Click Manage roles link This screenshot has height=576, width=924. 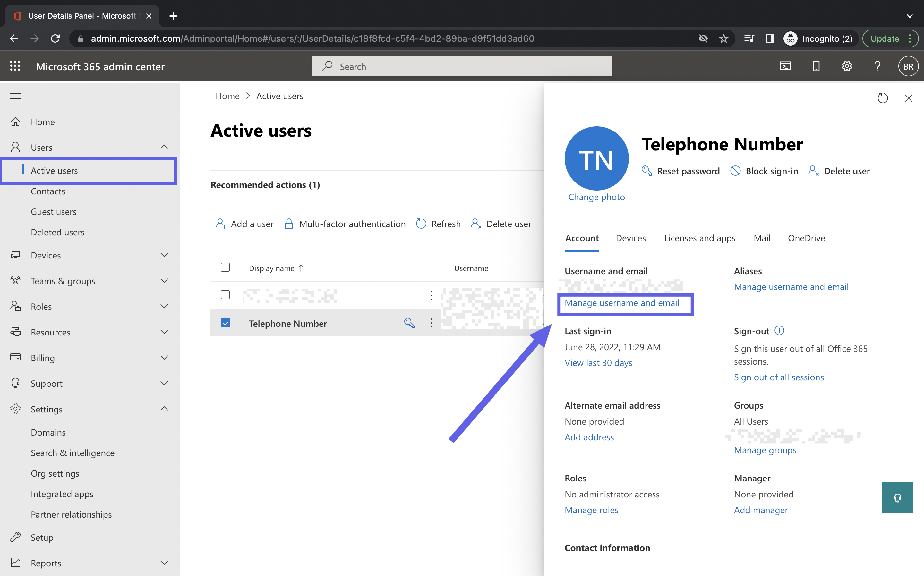pyautogui.click(x=591, y=510)
